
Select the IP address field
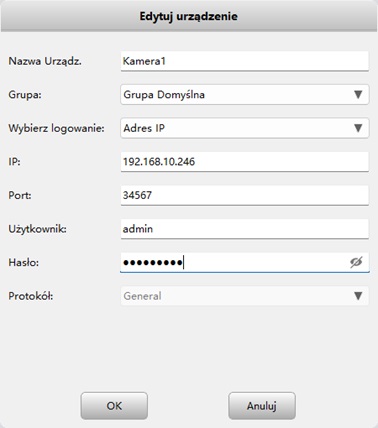point(245,162)
